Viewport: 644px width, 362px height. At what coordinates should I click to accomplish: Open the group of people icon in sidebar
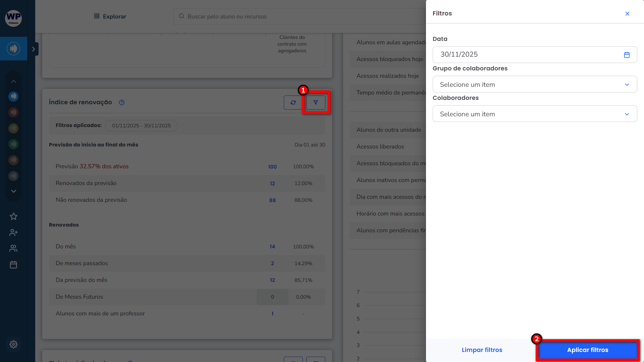click(13, 248)
